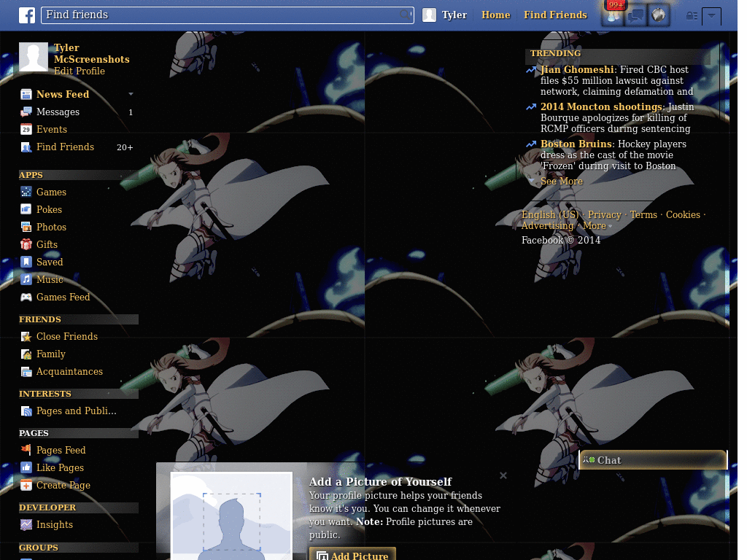Open Find Friends in the top bar
Screen dimensions: 747x560
[555, 15]
